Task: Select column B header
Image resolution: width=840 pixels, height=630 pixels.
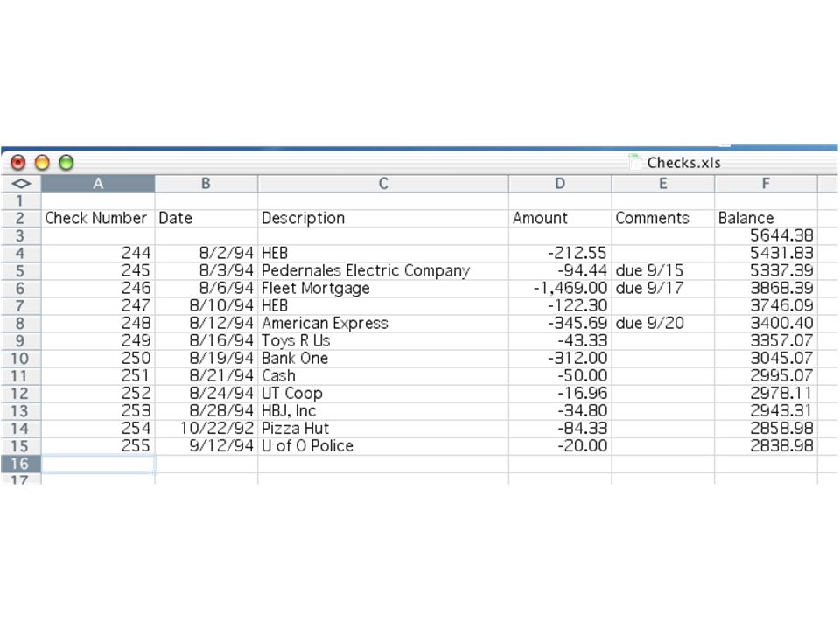Action: point(206,184)
